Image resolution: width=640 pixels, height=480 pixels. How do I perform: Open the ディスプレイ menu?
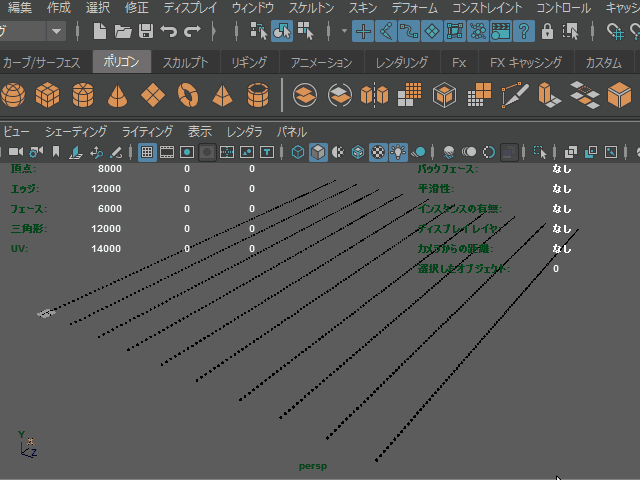click(x=190, y=8)
